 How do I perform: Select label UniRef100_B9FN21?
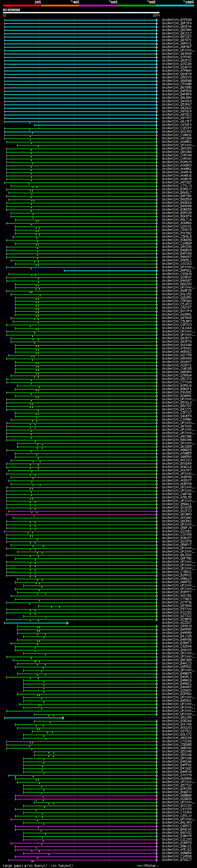click(176, 271)
